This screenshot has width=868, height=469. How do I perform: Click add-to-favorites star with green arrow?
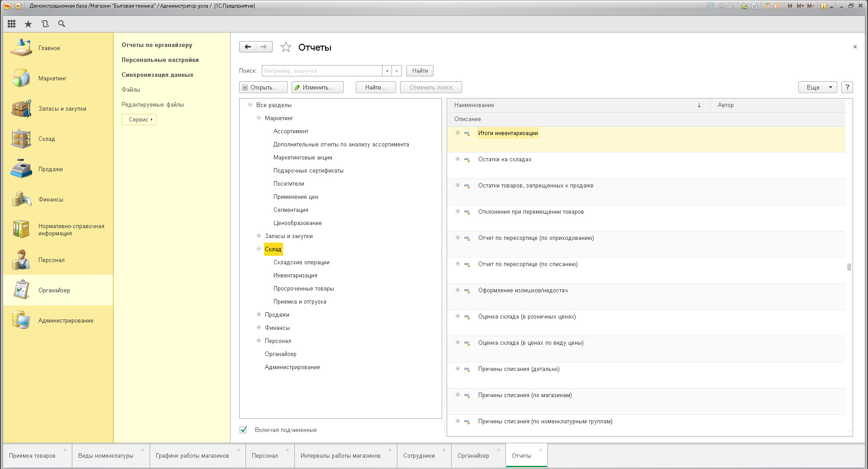pos(744,6)
